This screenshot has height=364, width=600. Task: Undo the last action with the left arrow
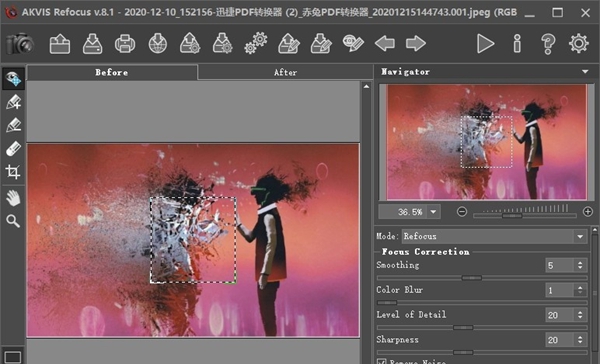(385, 43)
